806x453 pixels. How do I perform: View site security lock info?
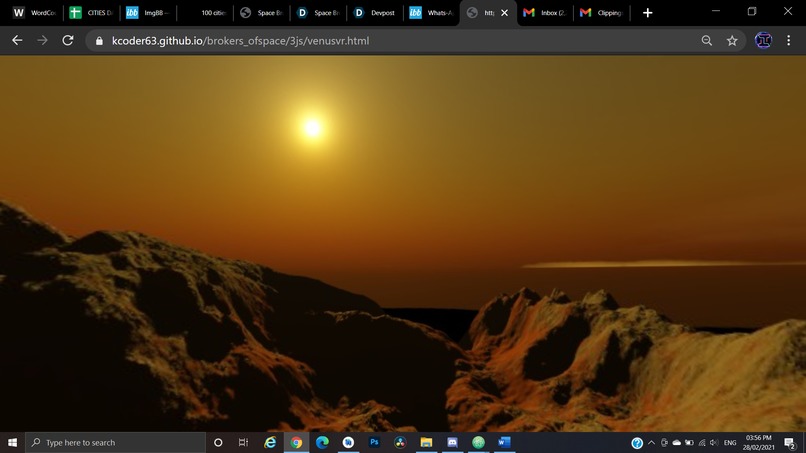[99, 41]
